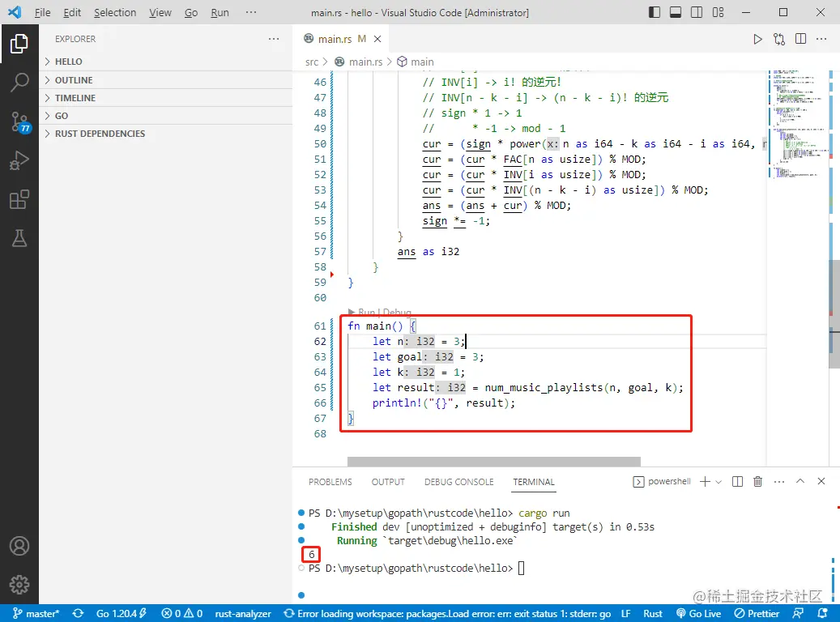Open the terminal launch profile dropdown arrow
Viewport: 840px width, 622px height.
pos(718,482)
